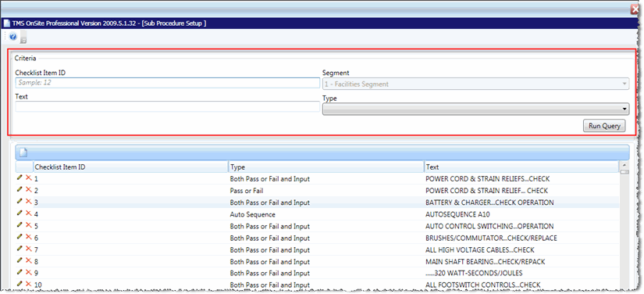Sort by the Type column header
Screen dimensions: 644x294
(x=326, y=167)
